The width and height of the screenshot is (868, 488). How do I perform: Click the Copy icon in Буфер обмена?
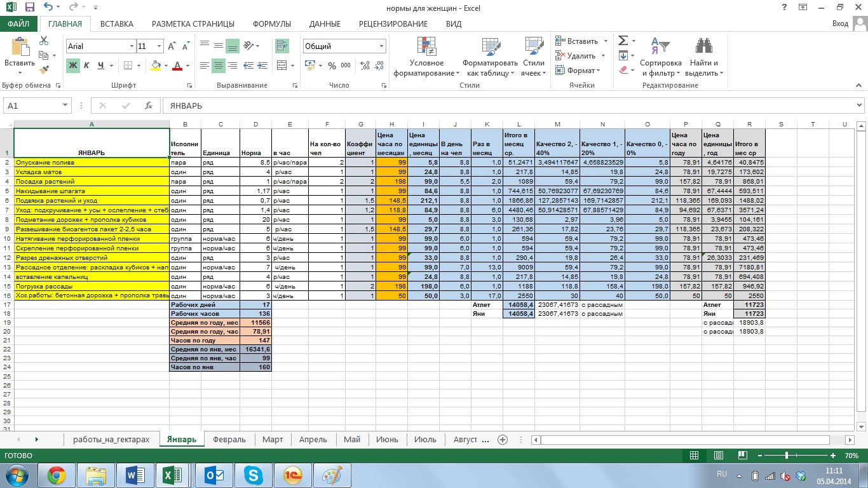44,55
